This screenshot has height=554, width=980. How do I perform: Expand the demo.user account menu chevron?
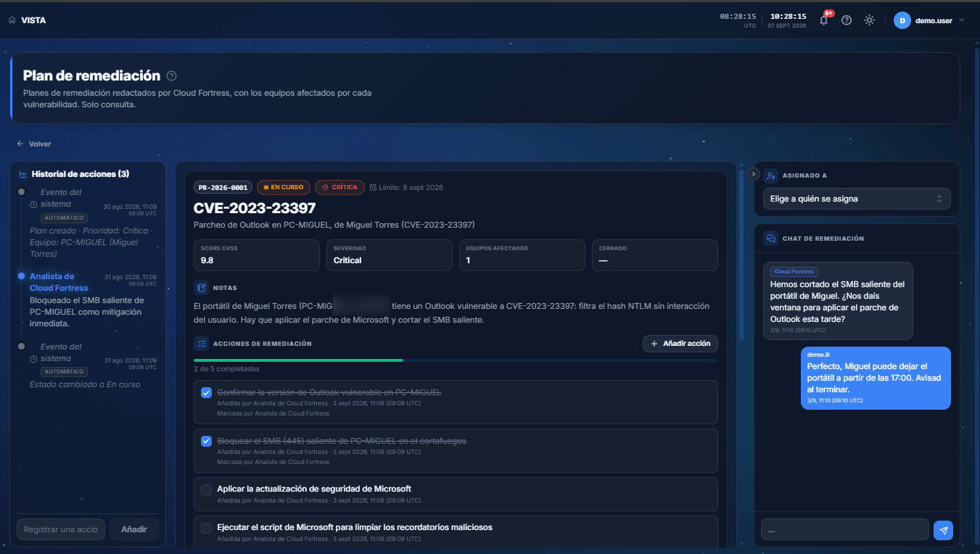coord(962,20)
